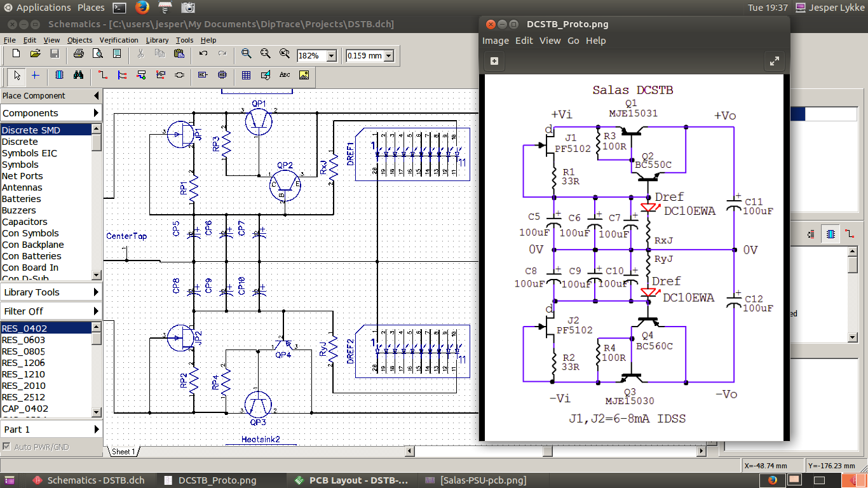Image resolution: width=868 pixels, height=488 pixels.
Task: Click the get net name icon
Action: pos(179,75)
